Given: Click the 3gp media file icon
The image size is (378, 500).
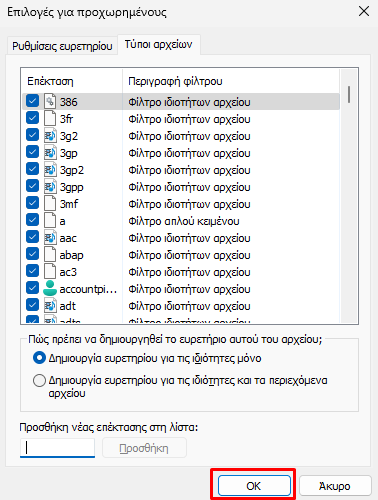Looking at the screenshot, I should [50, 152].
